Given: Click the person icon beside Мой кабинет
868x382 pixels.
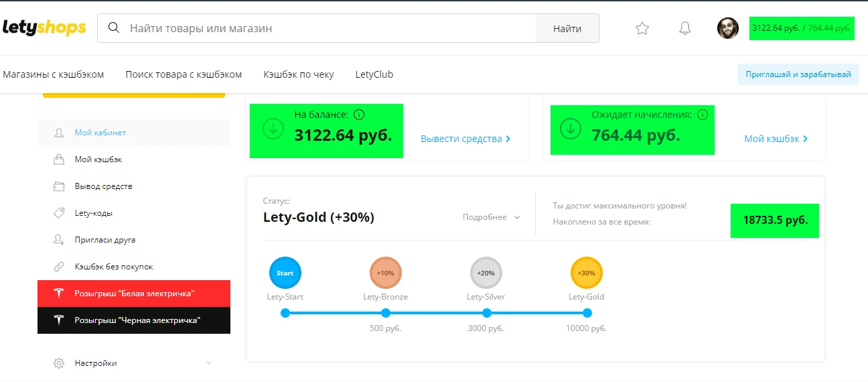Looking at the screenshot, I should pos(59,133).
